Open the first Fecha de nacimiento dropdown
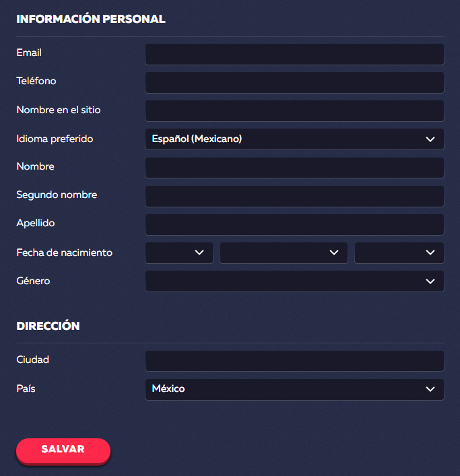 178,252
